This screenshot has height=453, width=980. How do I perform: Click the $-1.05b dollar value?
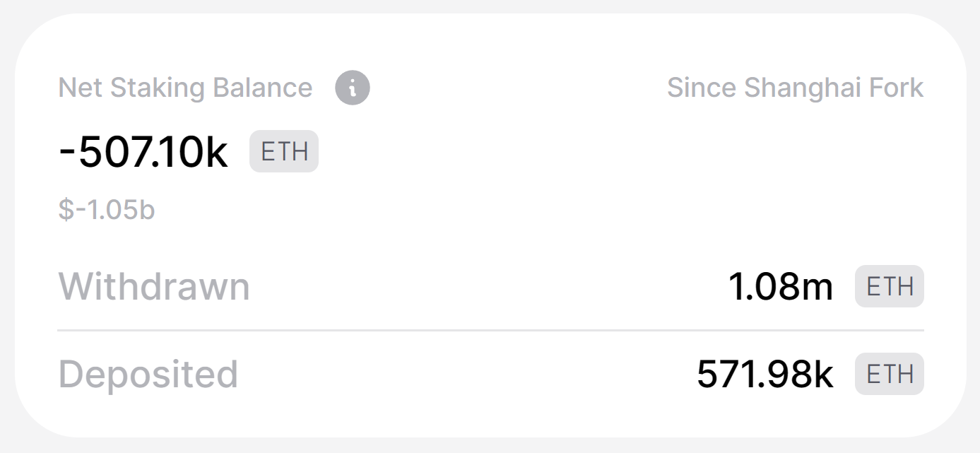coord(107,211)
